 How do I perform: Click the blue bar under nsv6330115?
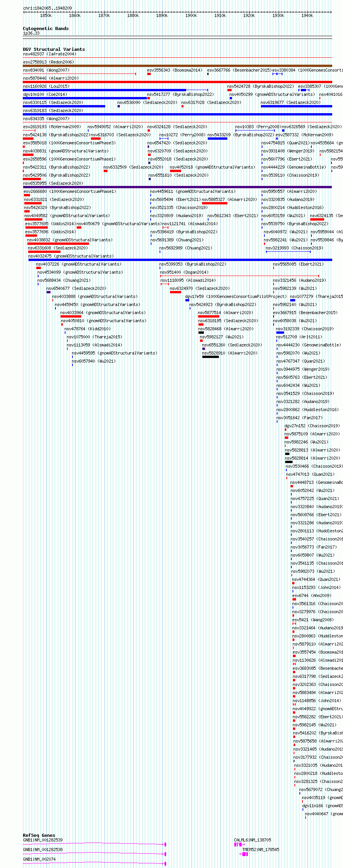(64, 106)
